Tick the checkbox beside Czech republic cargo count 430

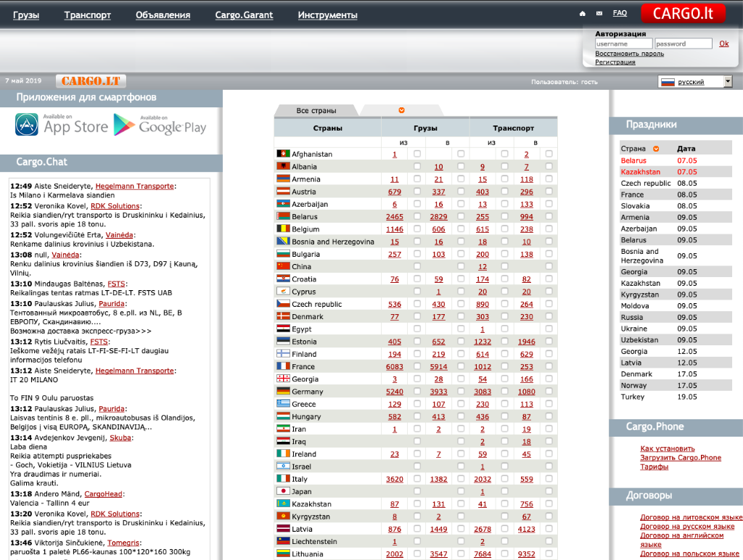tap(461, 304)
